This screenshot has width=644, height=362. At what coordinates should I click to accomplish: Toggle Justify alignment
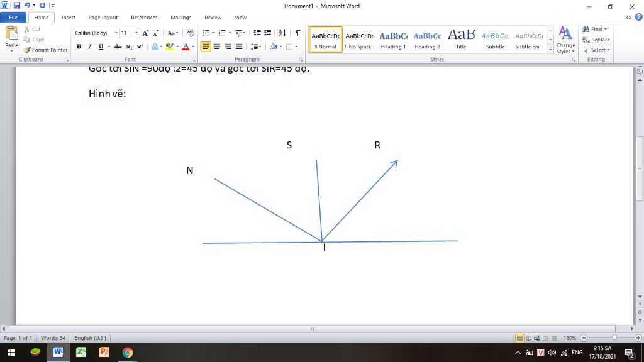238,47
